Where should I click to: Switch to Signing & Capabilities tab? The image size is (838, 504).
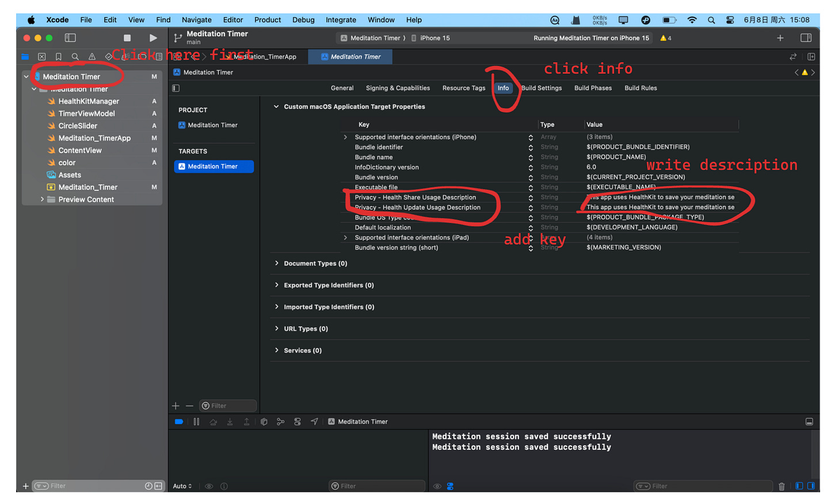pyautogui.click(x=398, y=88)
